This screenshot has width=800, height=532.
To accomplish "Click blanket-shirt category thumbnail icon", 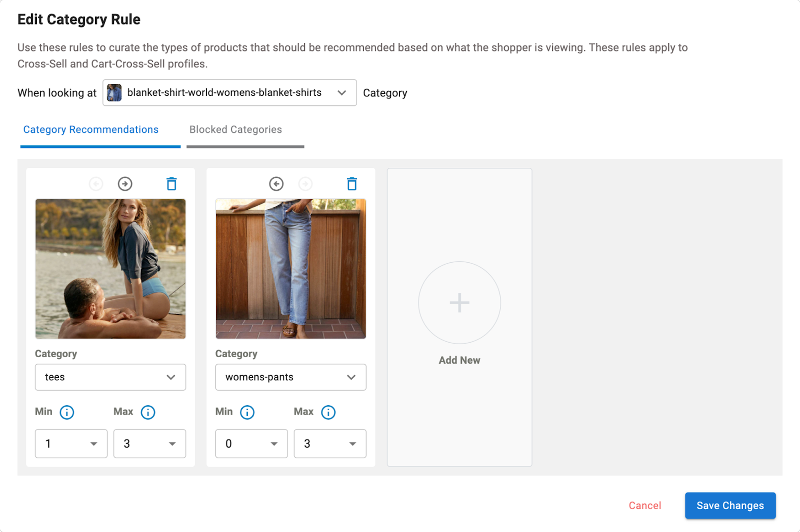I will pos(114,93).
